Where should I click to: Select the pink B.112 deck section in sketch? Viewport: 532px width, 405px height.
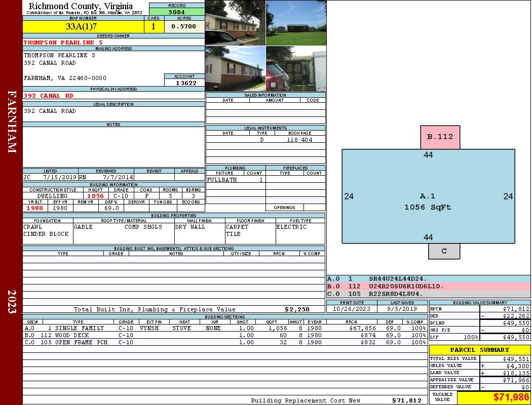coord(440,137)
